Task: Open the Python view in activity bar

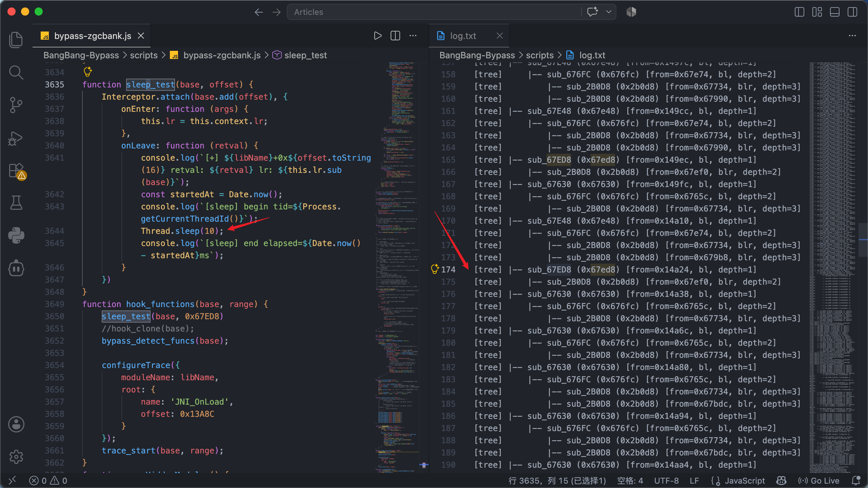Action: click(x=16, y=235)
